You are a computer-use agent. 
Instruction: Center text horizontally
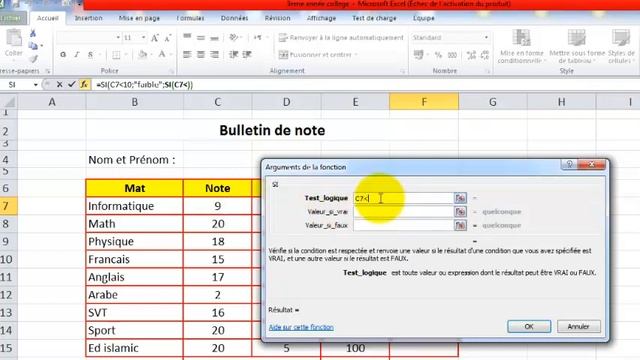click(x=201, y=54)
